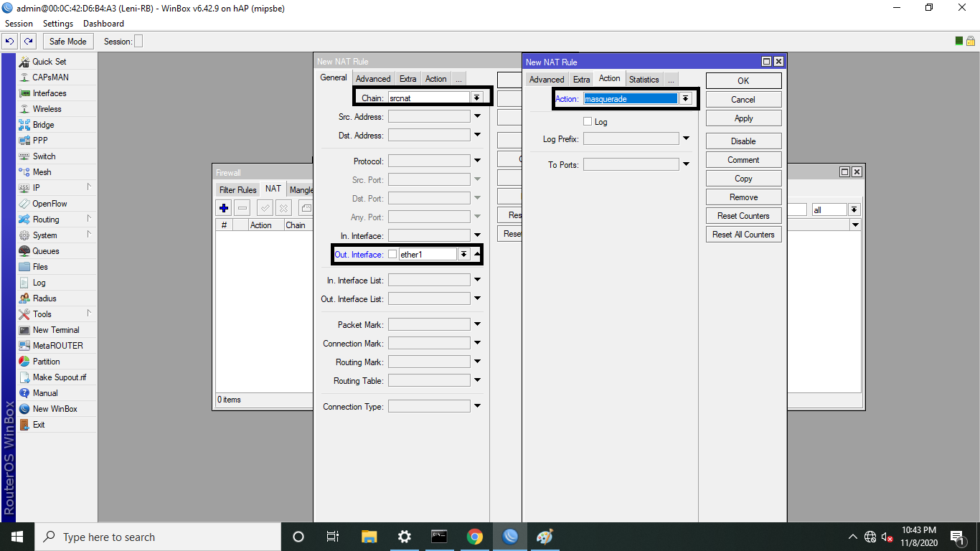This screenshot has width=980, height=551.
Task: Open the Action dropdown arrow
Action: 686,99
